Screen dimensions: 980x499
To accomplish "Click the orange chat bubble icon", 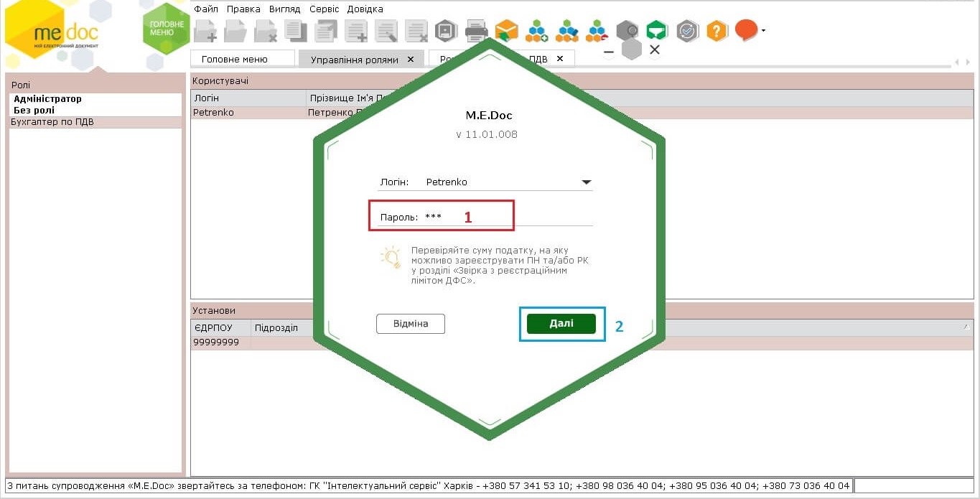I will pyautogui.click(x=746, y=30).
